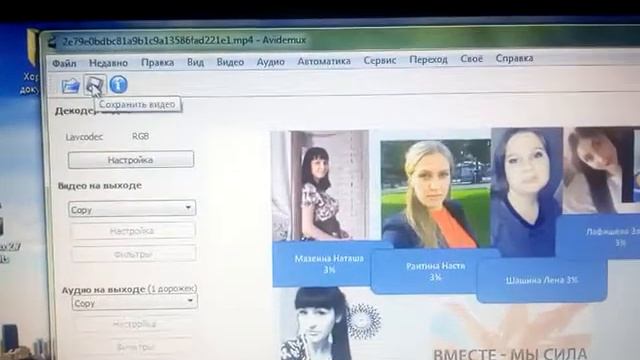640x360 pixels.
Task: Click the Мазенна Наташа 3% caption in preview
Action: click(329, 264)
